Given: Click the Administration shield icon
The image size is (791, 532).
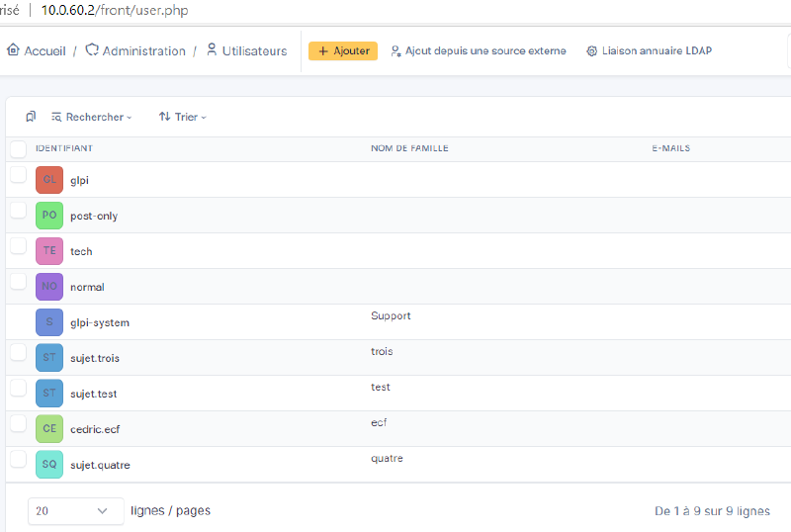Looking at the screenshot, I should (x=92, y=50).
